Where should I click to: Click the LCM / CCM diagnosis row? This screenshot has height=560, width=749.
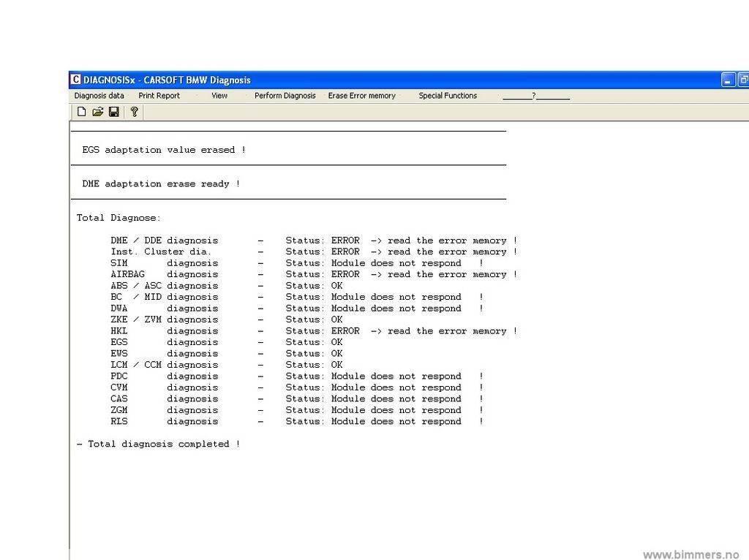coord(227,365)
